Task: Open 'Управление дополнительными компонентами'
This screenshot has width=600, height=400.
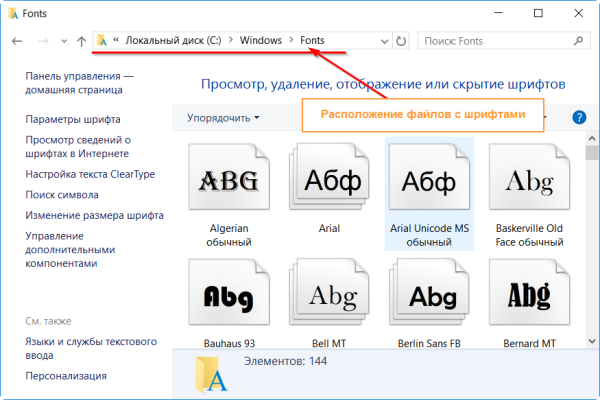Action: click(70, 250)
